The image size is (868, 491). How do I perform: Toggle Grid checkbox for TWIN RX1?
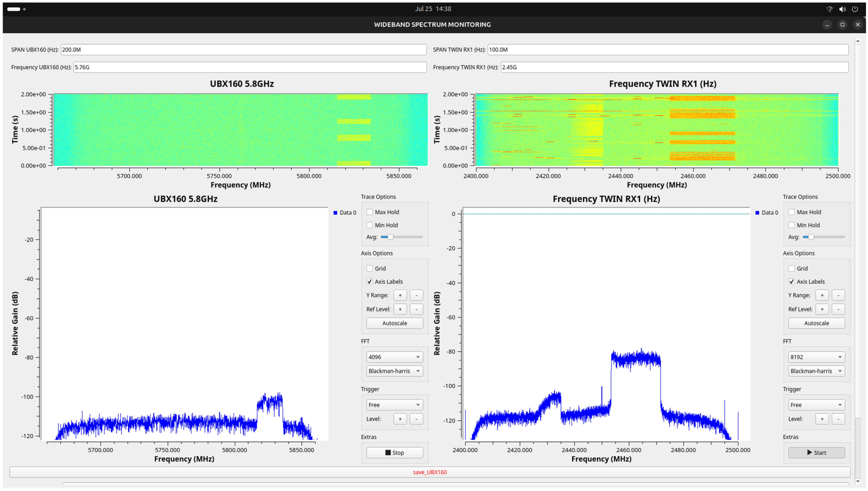(x=791, y=268)
